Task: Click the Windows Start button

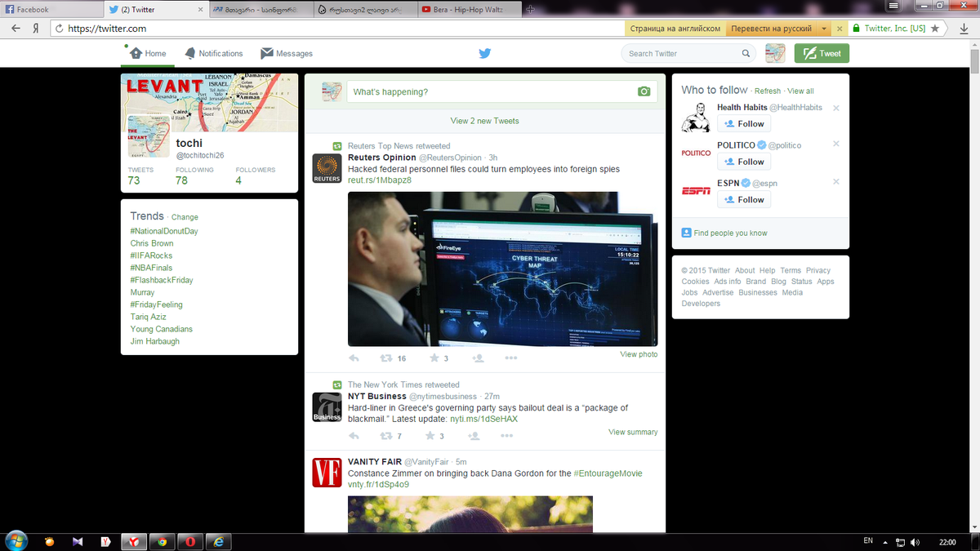Action: [x=16, y=540]
